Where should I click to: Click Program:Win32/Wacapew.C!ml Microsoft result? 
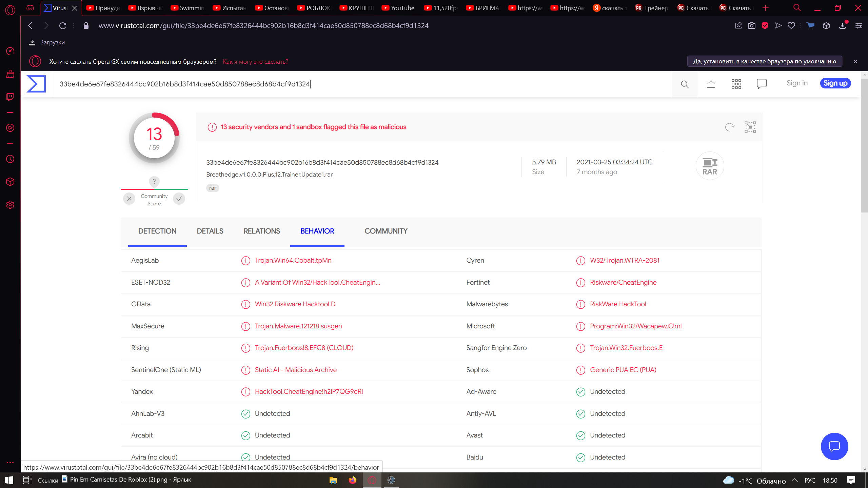click(636, 326)
